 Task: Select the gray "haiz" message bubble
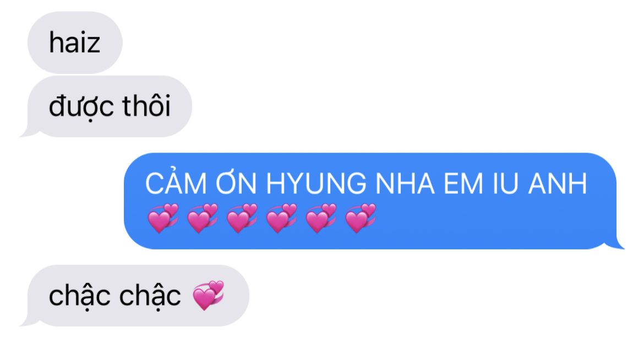coord(75,43)
